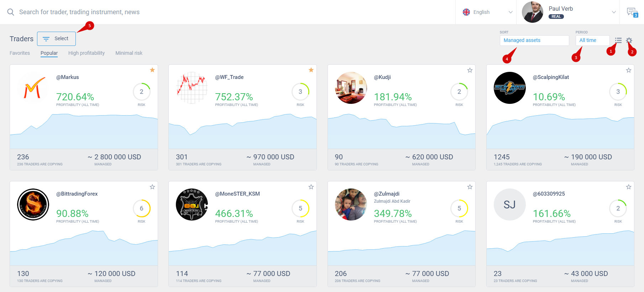This screenshot has height=292, width=644.
Task: Expand the Paul Verb account menu
Action: pos(614,12)
